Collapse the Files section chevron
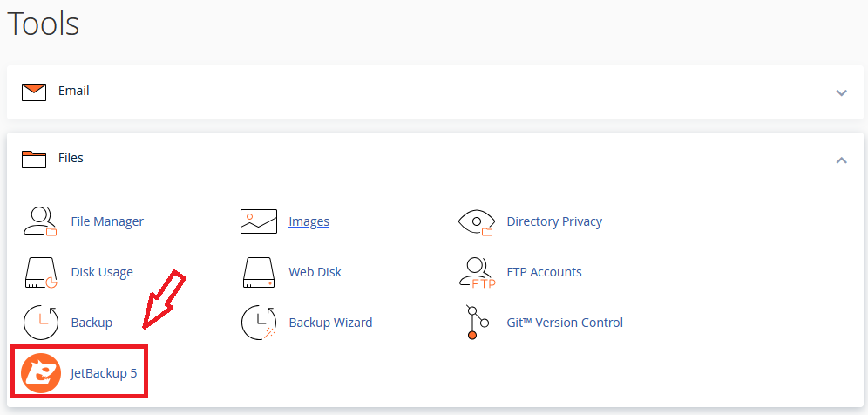 tap(842, 160)
